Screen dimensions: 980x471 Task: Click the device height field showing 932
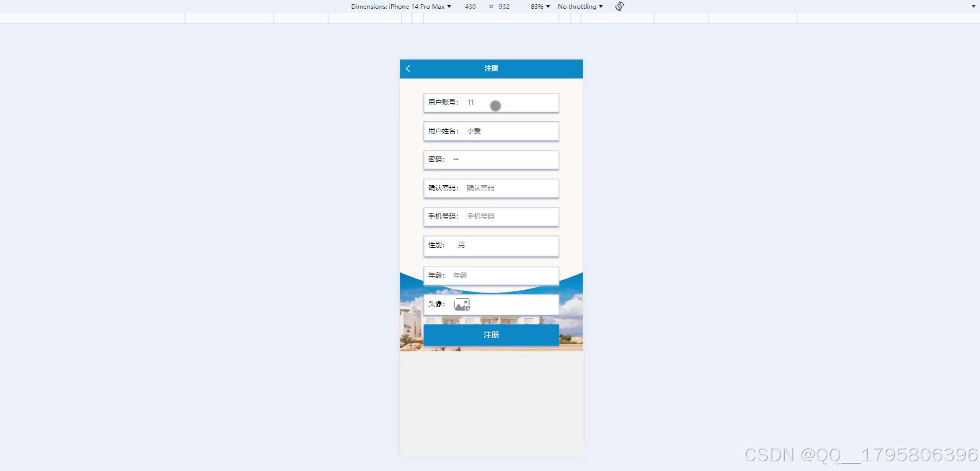coord(504,6)
